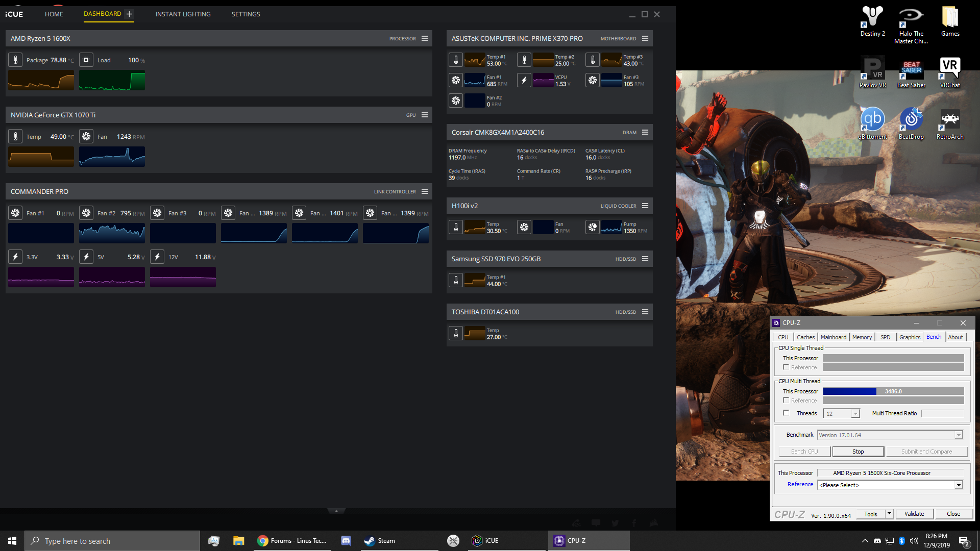Show hidden system tray icons
Screen dimensions: 980x551
tap(864, 541)
